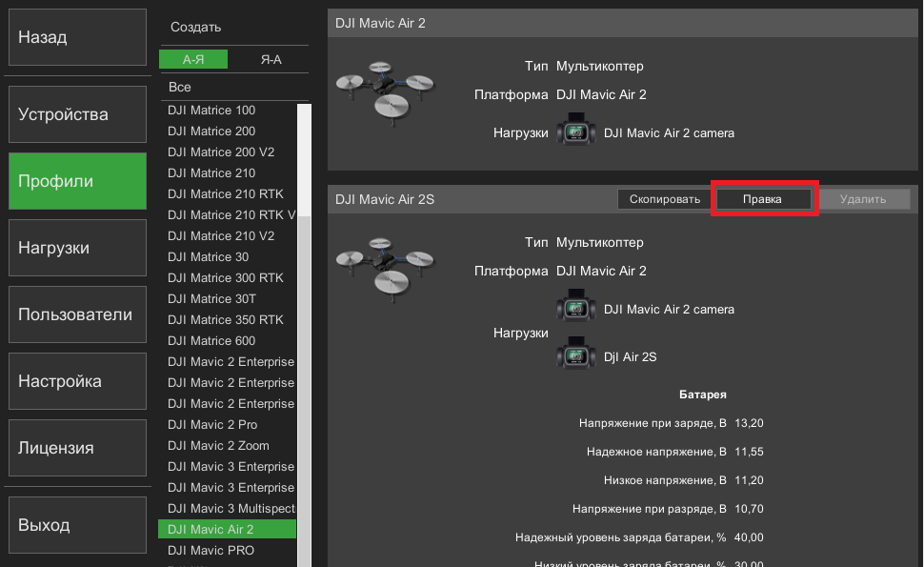Viewport: 924px width, 567px height.
Task: Select the Все filter above profile list
Action: point(180,87)
